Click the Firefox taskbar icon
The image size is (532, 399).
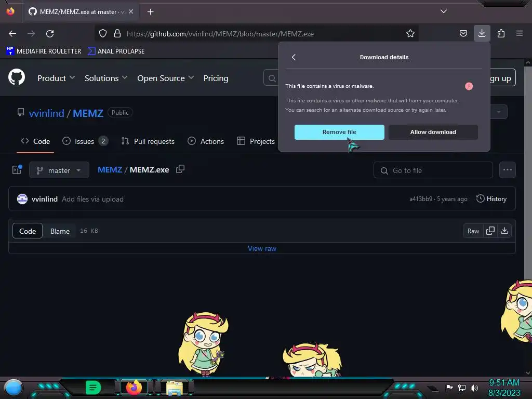coord(134,388)
